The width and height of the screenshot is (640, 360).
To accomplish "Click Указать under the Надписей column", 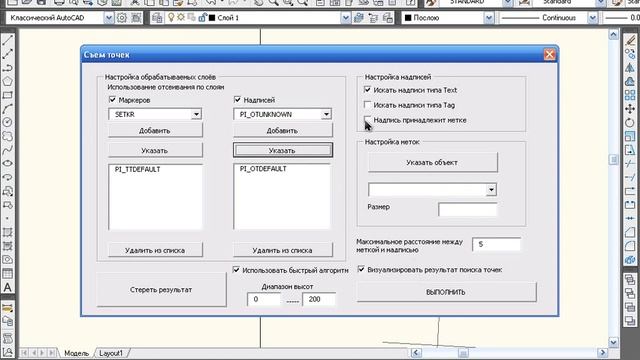I will pos(282,150).
